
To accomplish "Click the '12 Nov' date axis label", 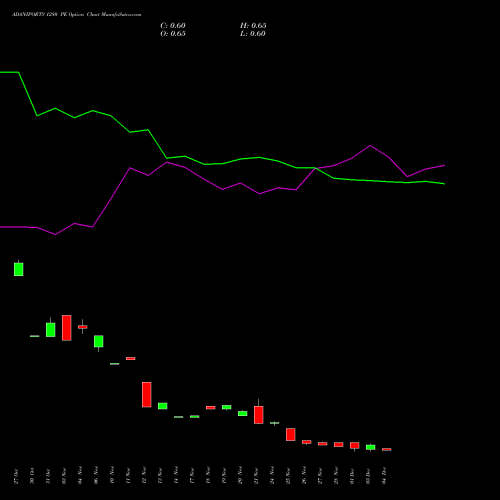I will pos(144,476).
